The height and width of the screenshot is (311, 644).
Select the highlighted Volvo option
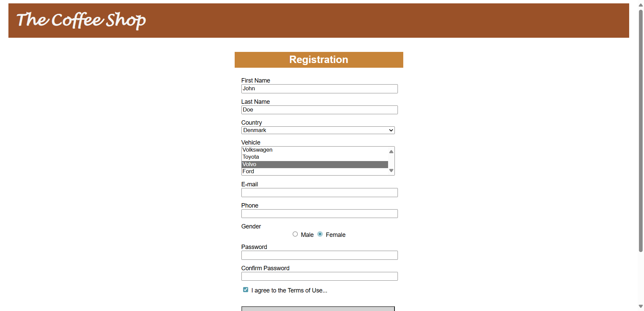(x=315, y=164)
